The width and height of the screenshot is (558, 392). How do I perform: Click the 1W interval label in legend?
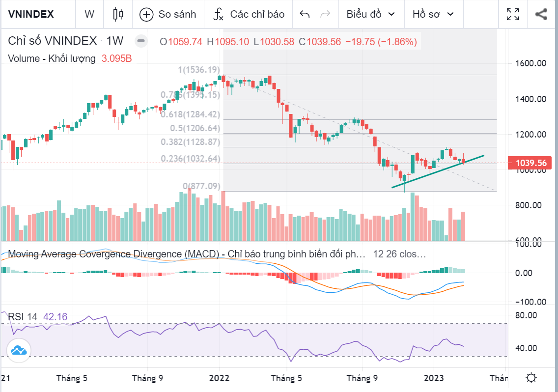114,41
